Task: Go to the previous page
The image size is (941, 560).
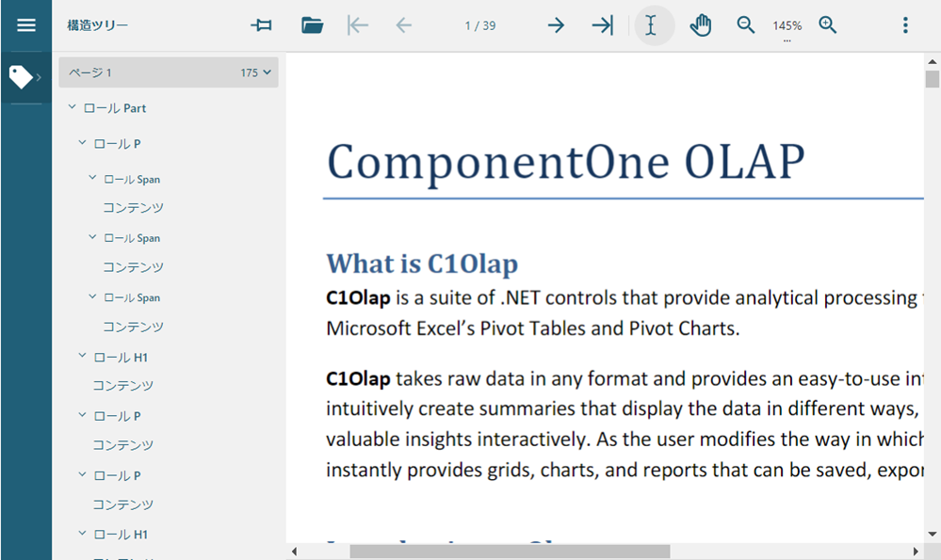Action: pos(404,25)
